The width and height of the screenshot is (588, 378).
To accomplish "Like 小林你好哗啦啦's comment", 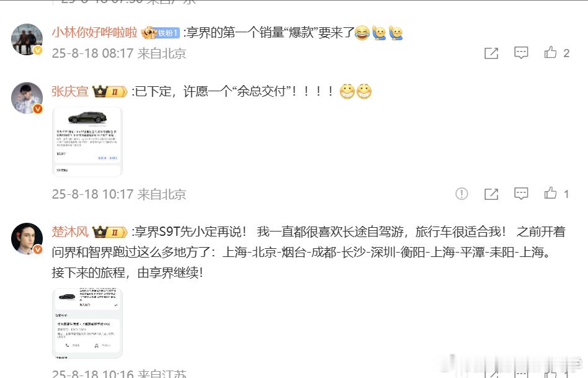I will (x=551, y=53).
